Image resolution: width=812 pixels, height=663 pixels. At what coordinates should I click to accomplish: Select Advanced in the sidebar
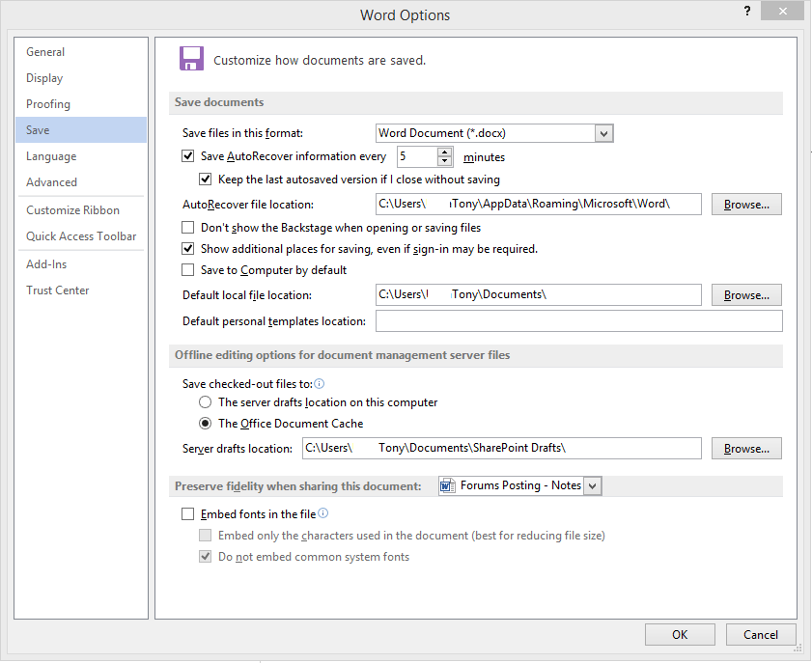point(51,181)
